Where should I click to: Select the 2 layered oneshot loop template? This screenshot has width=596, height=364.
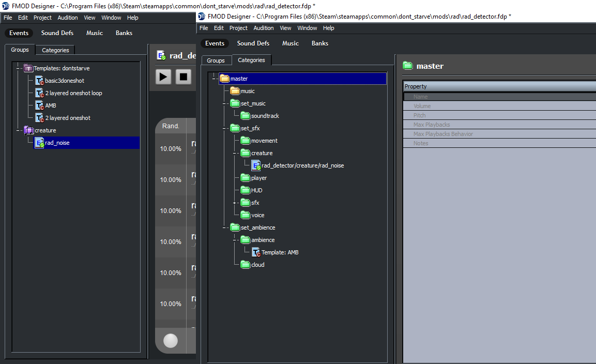pos(73,93)
